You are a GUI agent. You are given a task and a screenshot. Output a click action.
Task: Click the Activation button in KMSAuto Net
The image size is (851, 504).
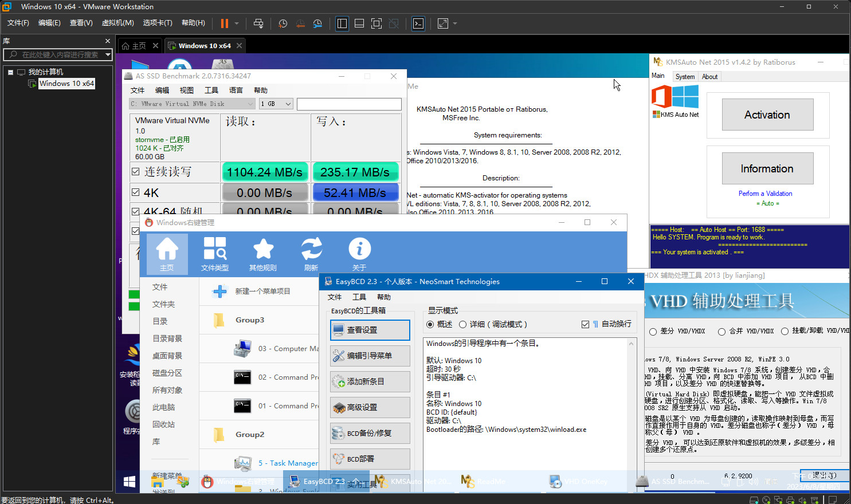(767, 115)
